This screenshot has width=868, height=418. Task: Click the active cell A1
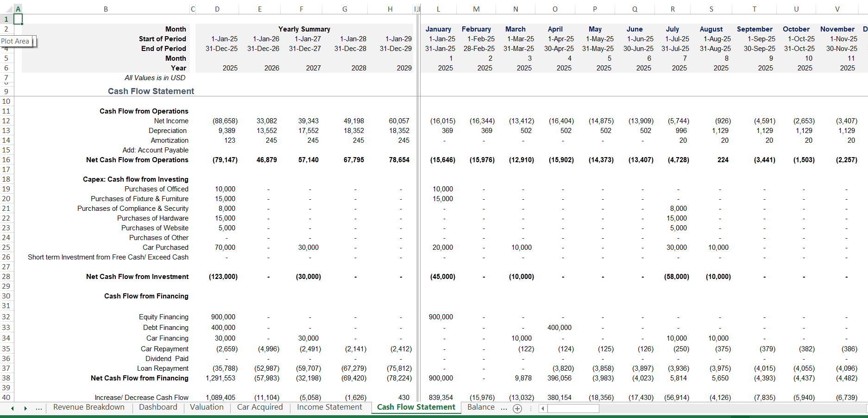[x=18, y=19]
